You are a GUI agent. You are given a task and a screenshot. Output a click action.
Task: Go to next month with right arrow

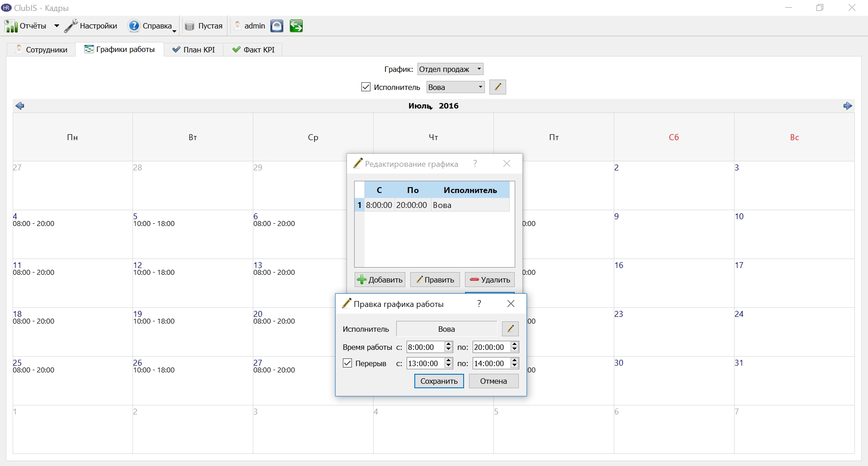[x=848, y=106]
